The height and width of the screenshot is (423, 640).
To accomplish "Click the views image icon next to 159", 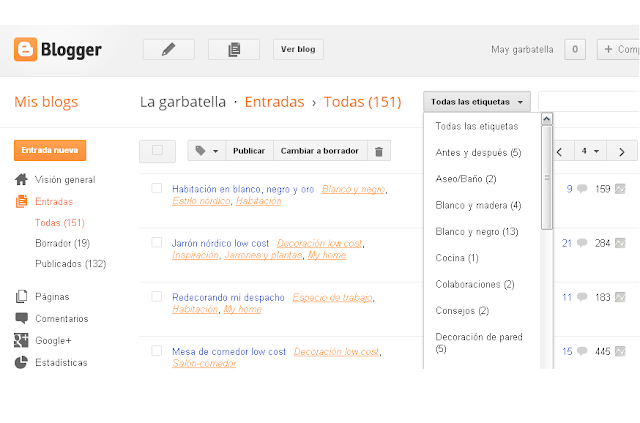I will pos(620,189).
